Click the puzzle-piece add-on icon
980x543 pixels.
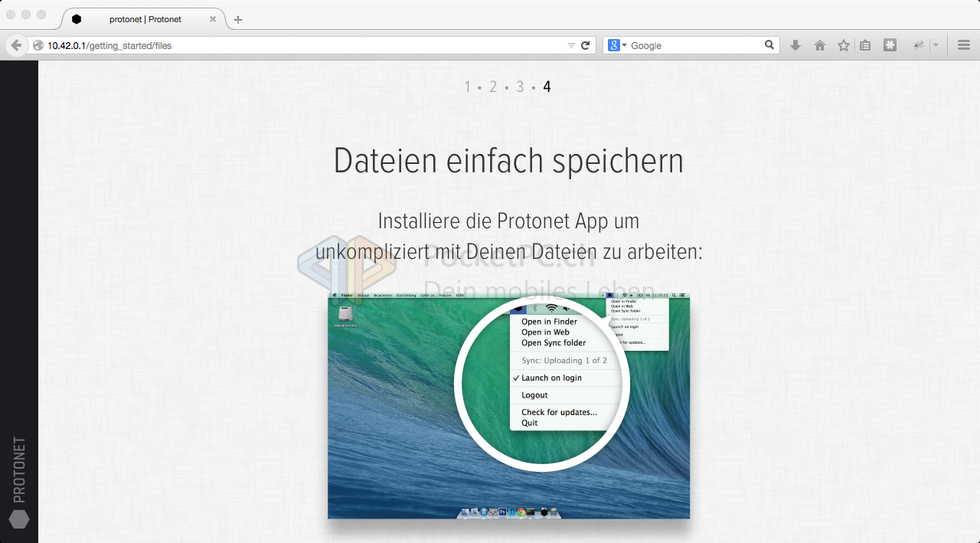(x=890, y=45)
